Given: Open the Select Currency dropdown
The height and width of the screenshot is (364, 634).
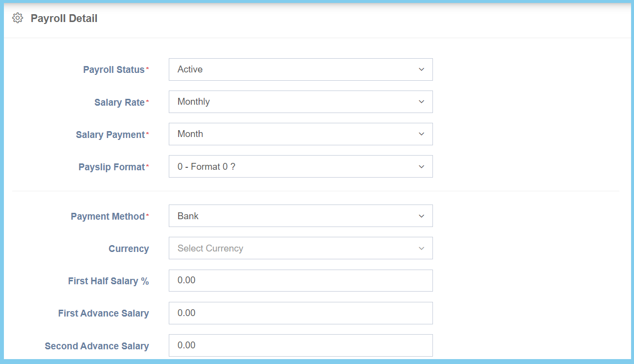Looking at the screenshot, I should (x=300, y=248).
